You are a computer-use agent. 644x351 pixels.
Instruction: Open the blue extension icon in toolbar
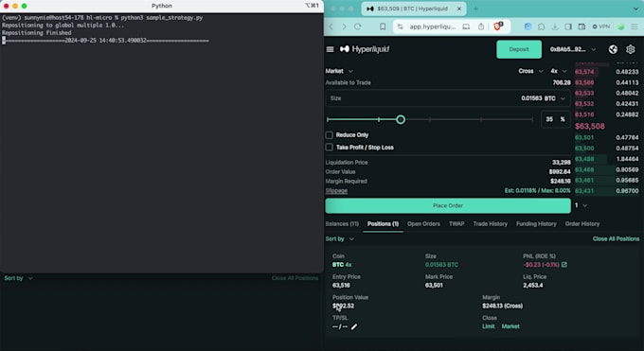click(x=528, y=26)
